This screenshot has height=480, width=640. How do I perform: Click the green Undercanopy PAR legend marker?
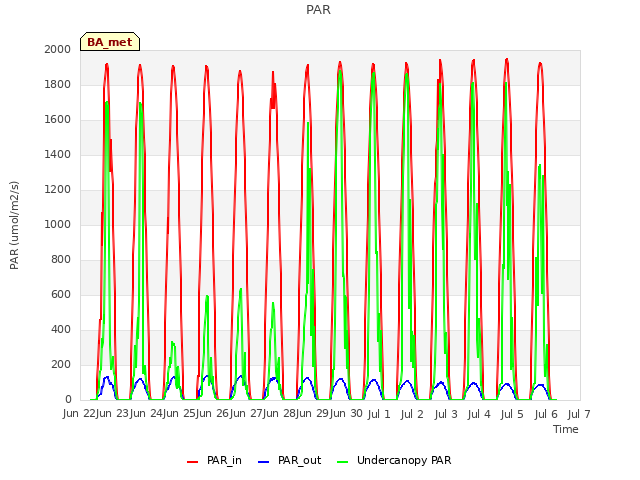click(343, 462)
